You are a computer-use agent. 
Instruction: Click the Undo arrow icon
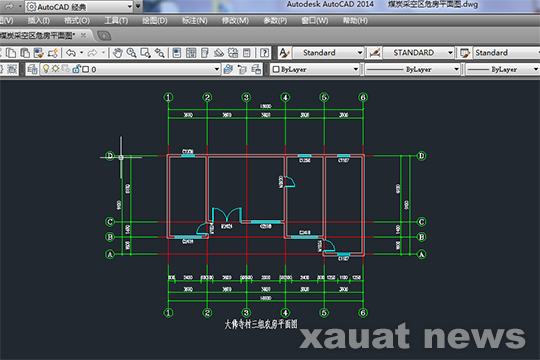tap(71, 53)
